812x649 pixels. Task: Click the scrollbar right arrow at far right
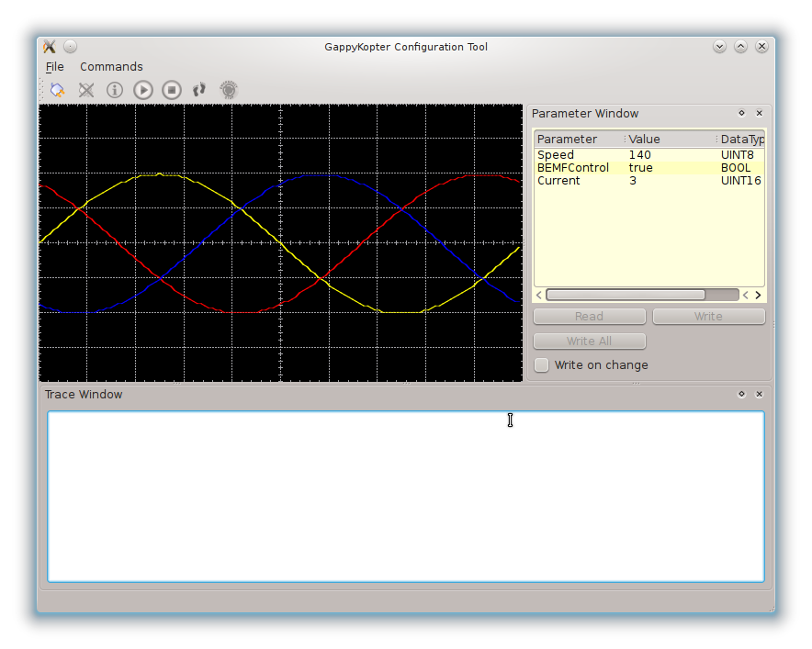758,295
